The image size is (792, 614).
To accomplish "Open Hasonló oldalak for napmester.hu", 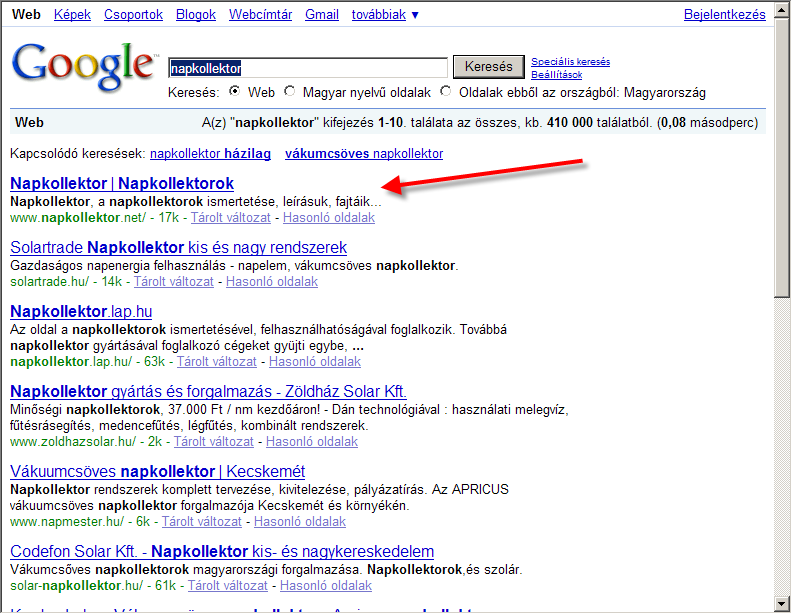I will [300, 522].
